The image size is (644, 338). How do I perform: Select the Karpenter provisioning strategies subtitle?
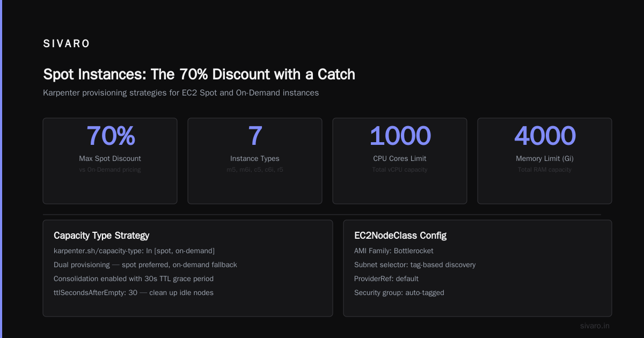coord(181,93)
